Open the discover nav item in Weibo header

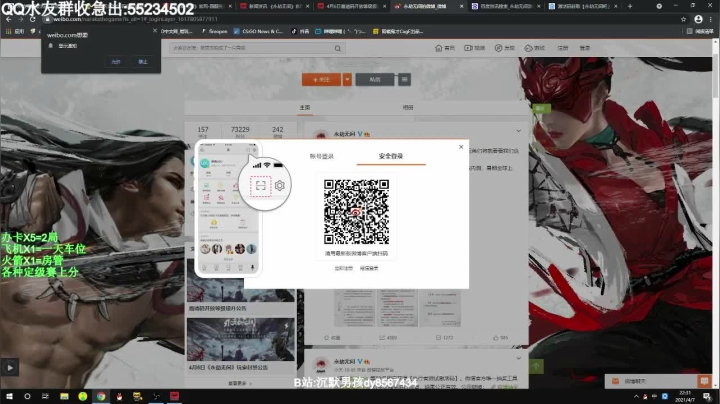[505, 48]
